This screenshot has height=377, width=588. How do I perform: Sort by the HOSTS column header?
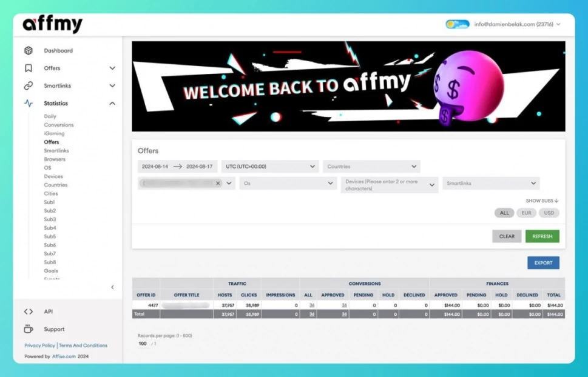coord(225,295)
